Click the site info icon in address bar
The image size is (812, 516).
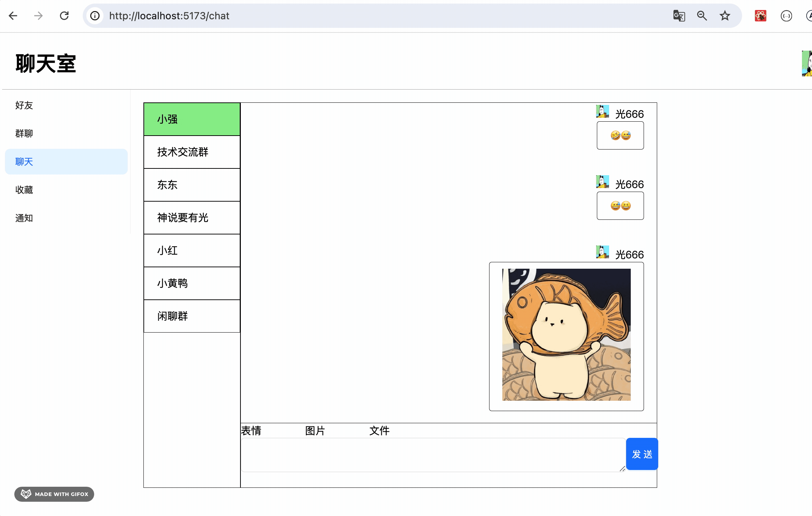[x=95, y=16]
